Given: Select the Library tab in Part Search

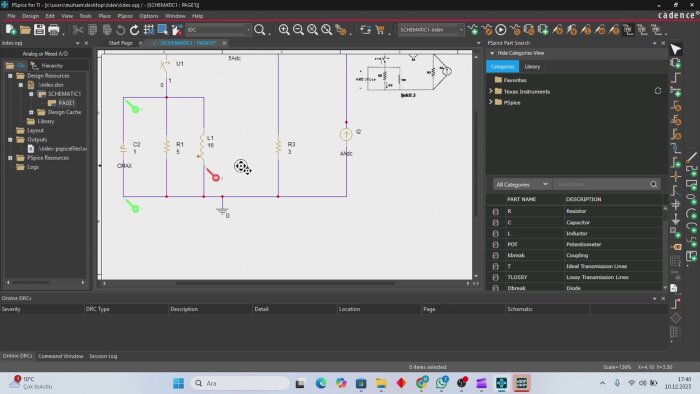Looking at the screenshot, I should point(532,66).
